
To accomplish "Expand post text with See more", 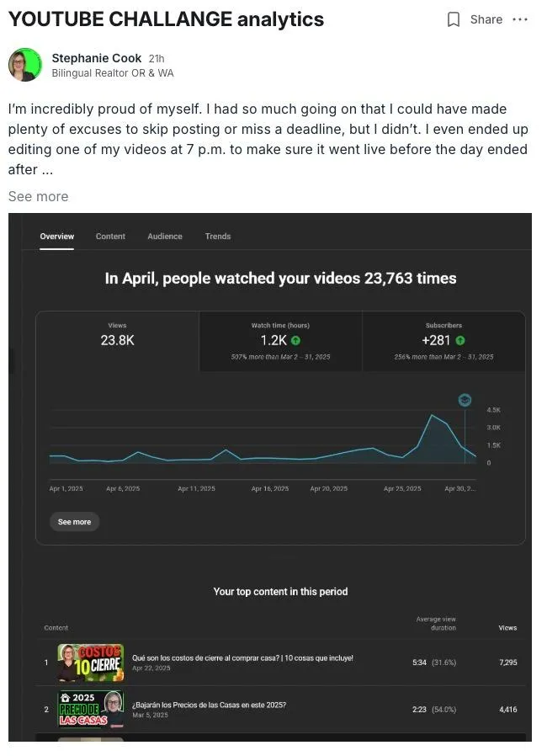I will (x=38, y=197).
